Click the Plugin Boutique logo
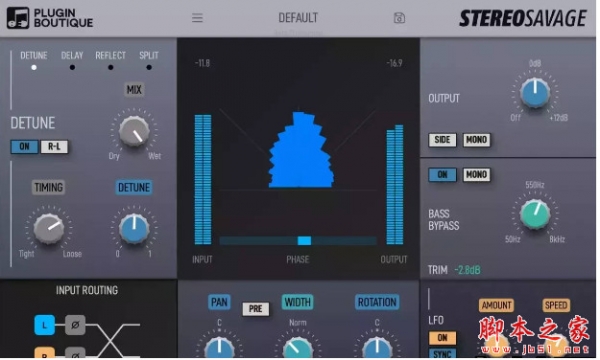The image size is (600, 360). 50,18
